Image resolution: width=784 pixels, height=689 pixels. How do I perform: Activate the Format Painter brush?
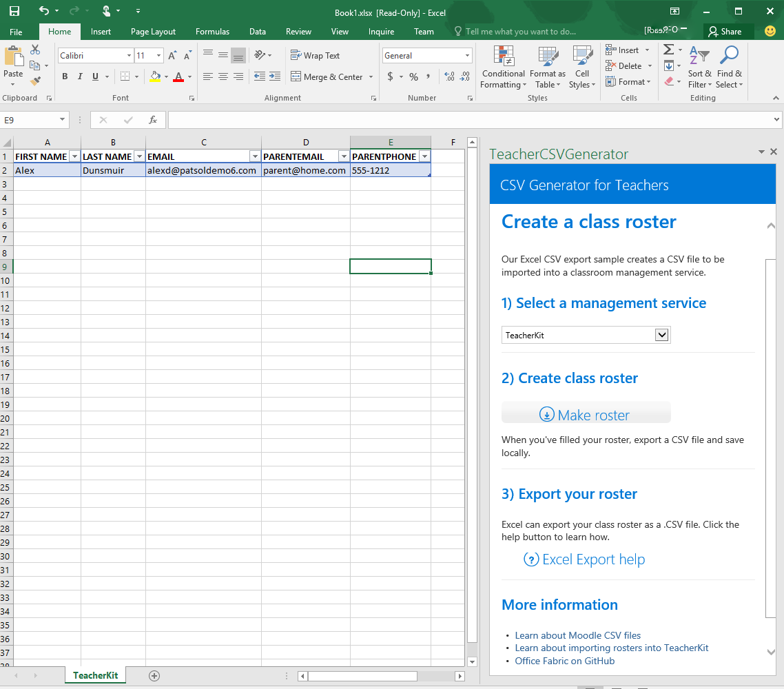pyautogui.click(x=35, y=81)
